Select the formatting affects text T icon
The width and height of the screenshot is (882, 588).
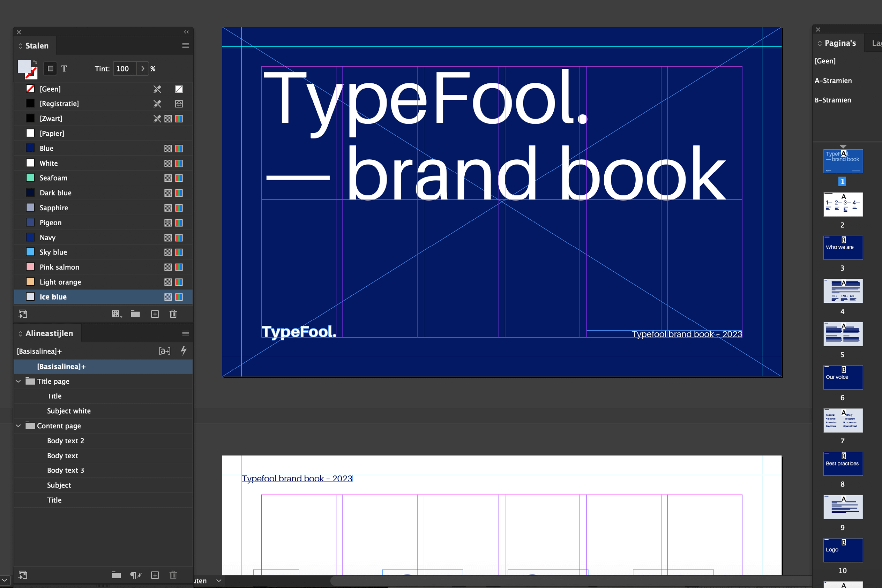pos(64,69)
